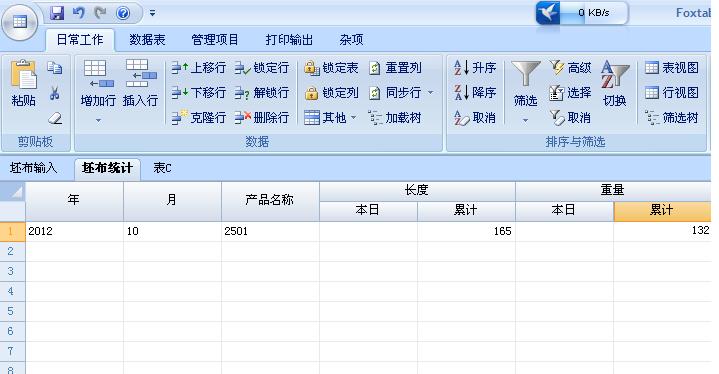Switch to the 表C table tab
The image size is (719, 374).
click(162, 168)
